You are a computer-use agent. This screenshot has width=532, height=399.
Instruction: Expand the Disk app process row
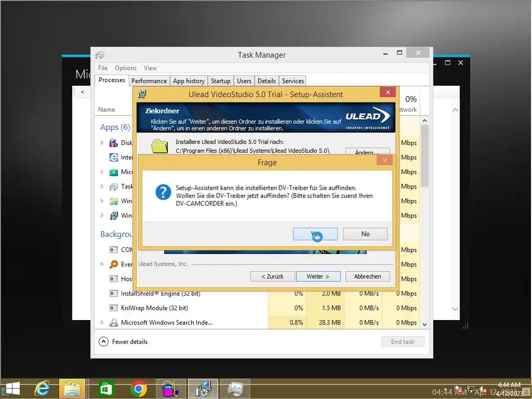click(x=102, y=143)
